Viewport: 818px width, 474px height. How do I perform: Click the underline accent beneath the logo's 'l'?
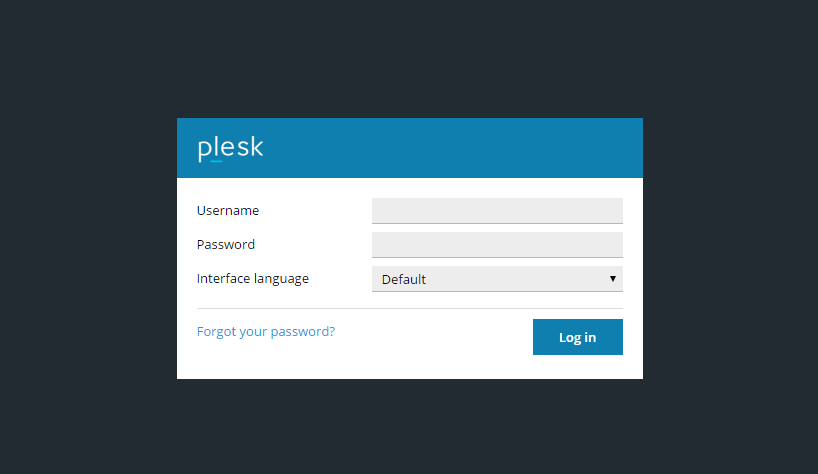click(216, 160)
